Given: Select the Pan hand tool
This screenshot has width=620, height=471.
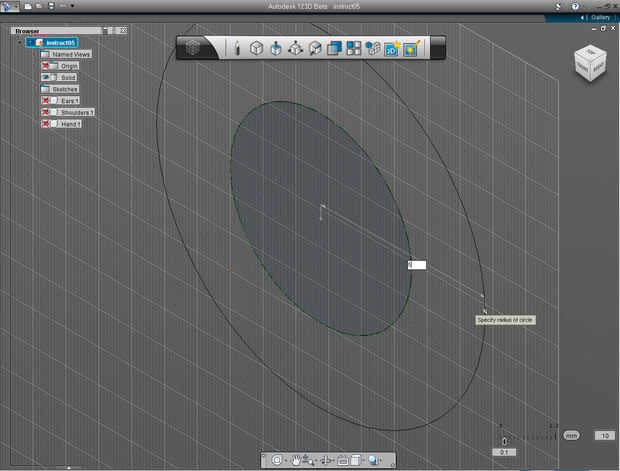Looking at the screenshot, I should (x=296, y=460).
